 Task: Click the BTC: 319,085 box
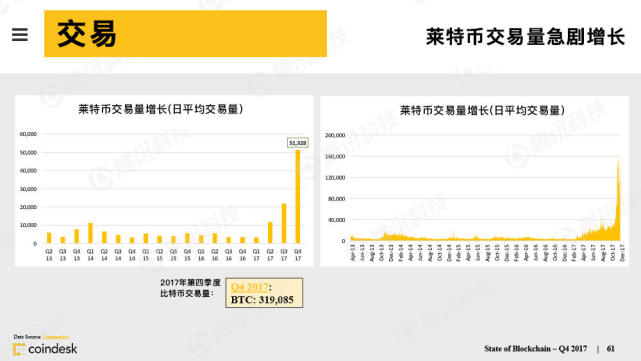click(x=264, y=293)
